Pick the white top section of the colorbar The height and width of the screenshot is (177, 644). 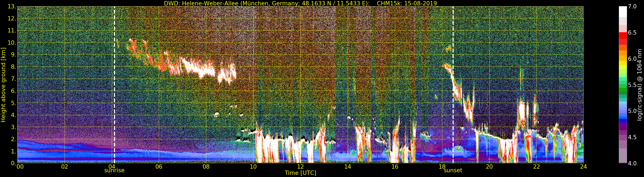pos(623,11)
